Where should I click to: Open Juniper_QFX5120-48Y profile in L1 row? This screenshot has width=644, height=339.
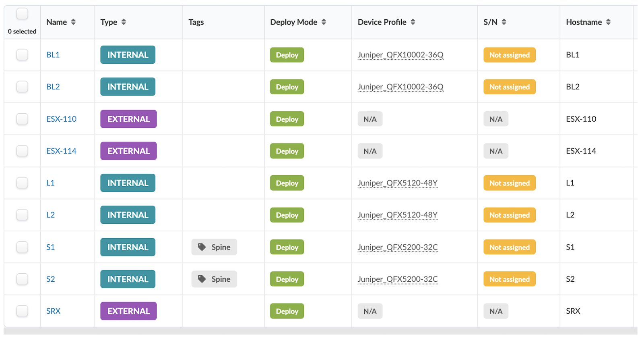coord(398,183)
